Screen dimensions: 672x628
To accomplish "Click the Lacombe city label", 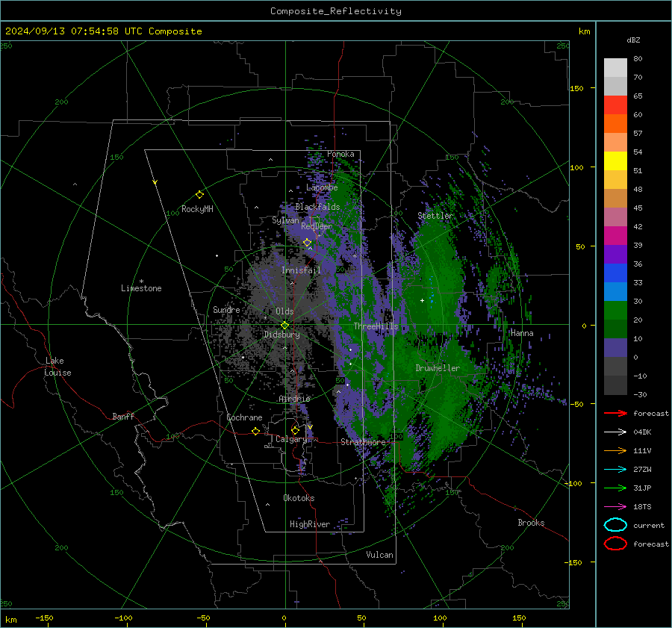I will 322,187.
